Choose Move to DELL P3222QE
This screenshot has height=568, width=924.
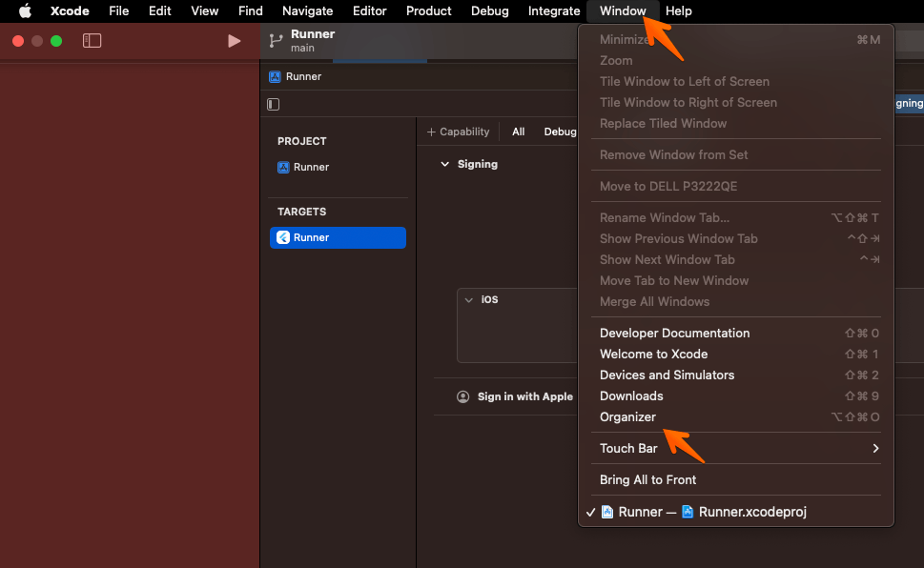pyautogui.click(x=736, y=187)
